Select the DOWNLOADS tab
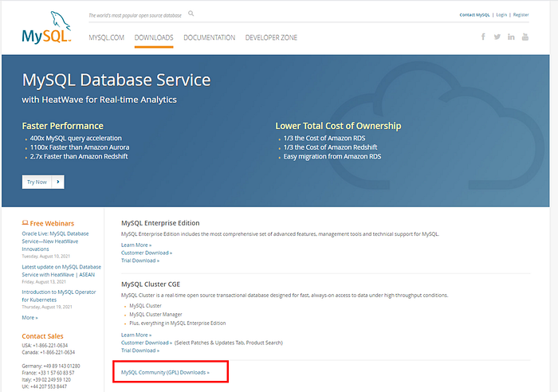558x392 pixels. point(154,37)
